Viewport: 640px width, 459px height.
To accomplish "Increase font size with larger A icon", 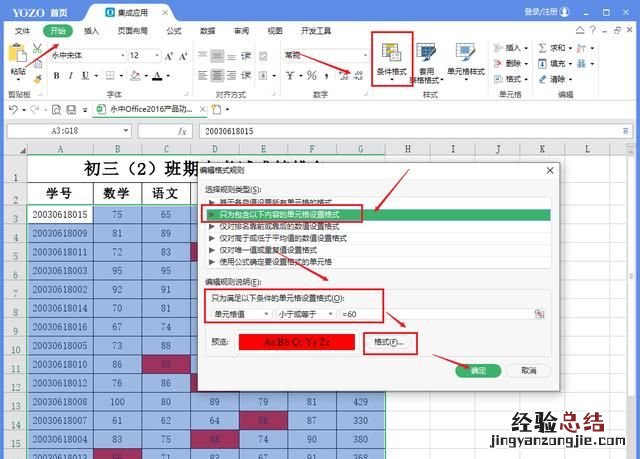I will pos(169,56).
